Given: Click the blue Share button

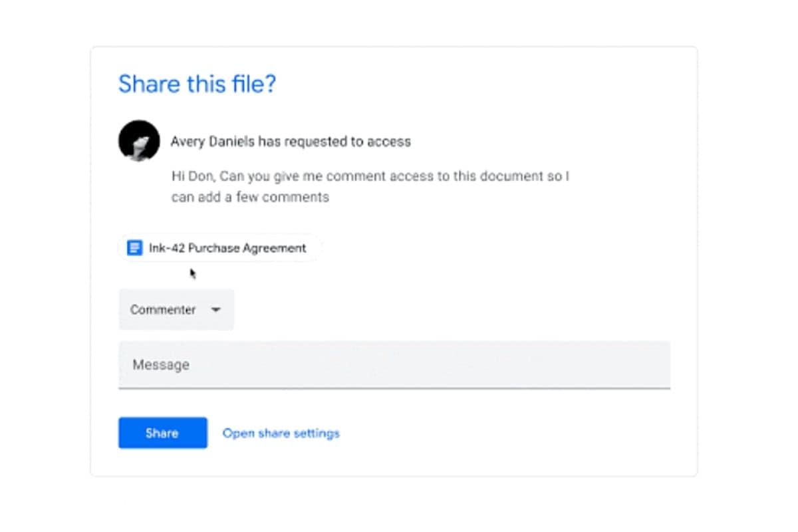Looking at the screenshot, I should [x=163, y=433].
